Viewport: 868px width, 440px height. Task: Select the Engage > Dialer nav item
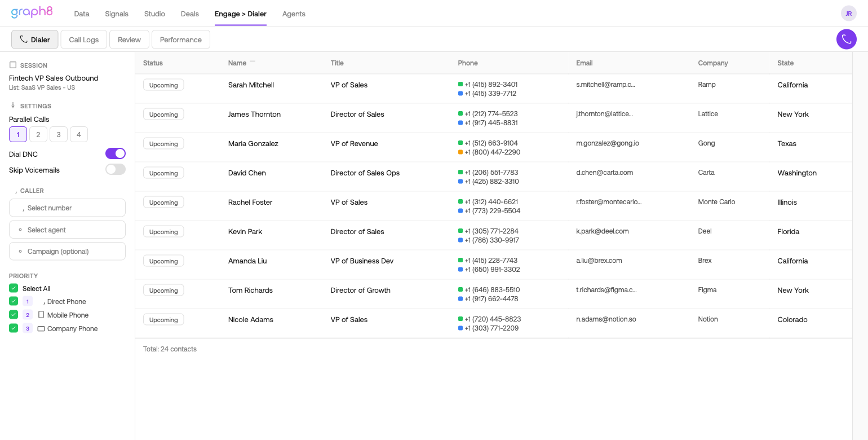pyautogui.click(x=241, y=14)
